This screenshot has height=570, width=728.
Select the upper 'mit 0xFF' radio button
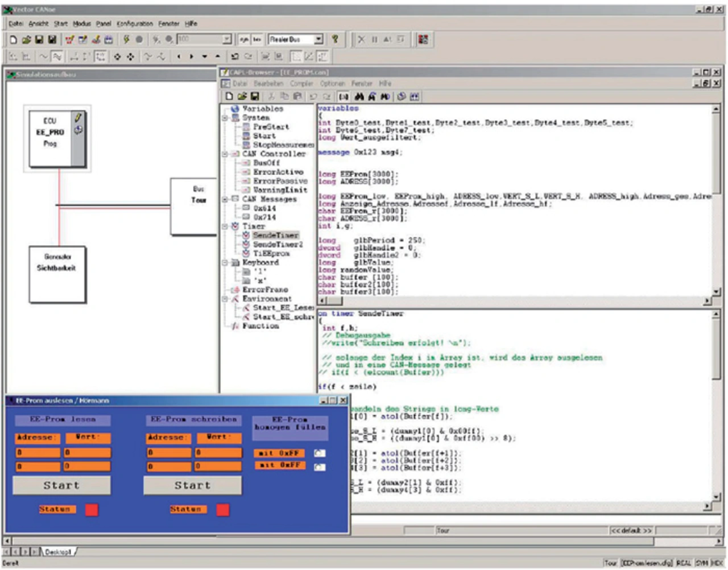pyautogui.click(x=320, y=453)
